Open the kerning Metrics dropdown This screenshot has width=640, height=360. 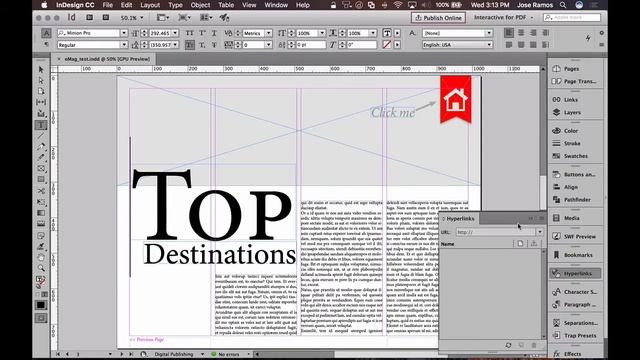pos(269,33)
